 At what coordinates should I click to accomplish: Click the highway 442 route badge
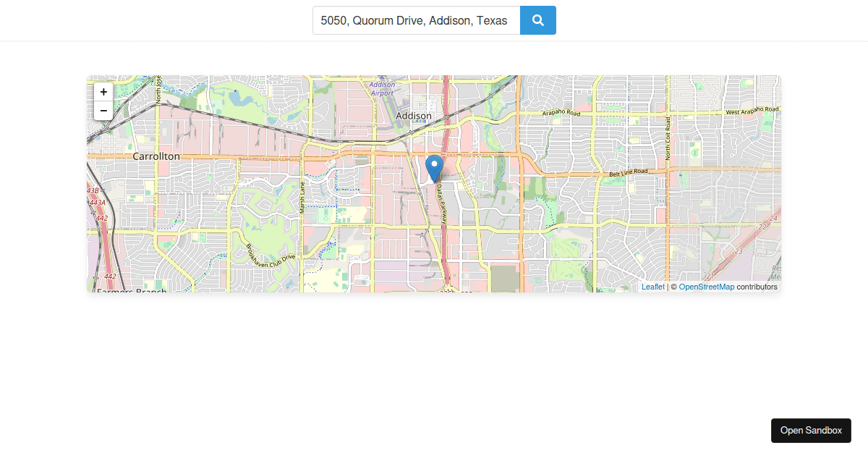[109, 276]
